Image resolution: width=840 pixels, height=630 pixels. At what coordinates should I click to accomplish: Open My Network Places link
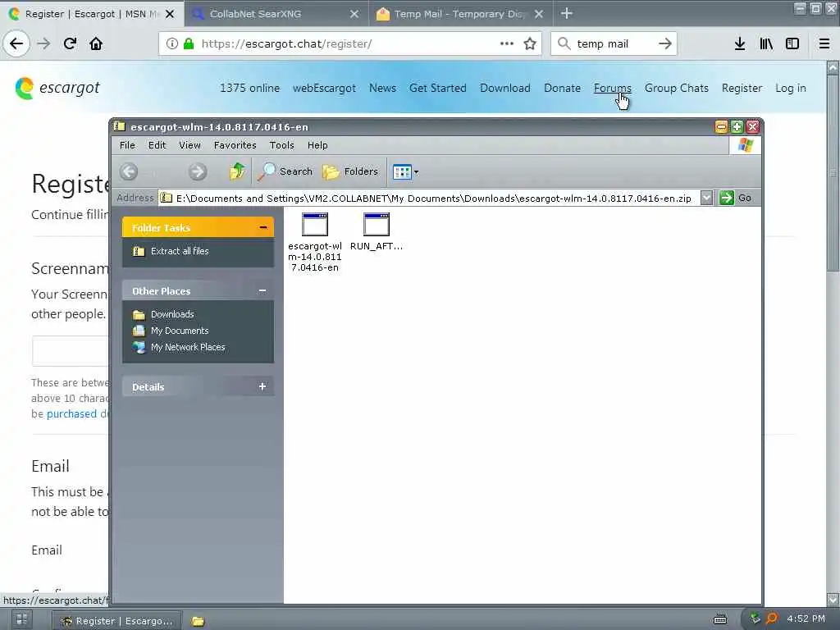(x=179, y=347)
